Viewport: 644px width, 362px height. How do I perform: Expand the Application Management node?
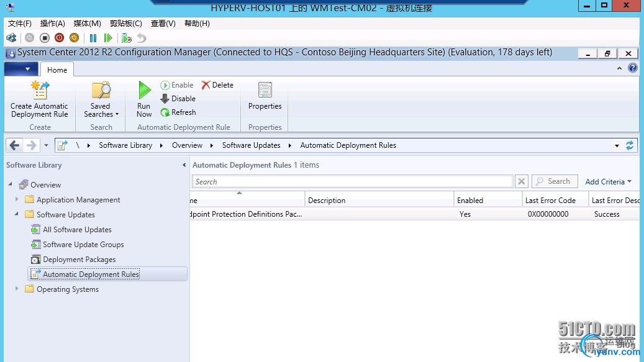16,199
